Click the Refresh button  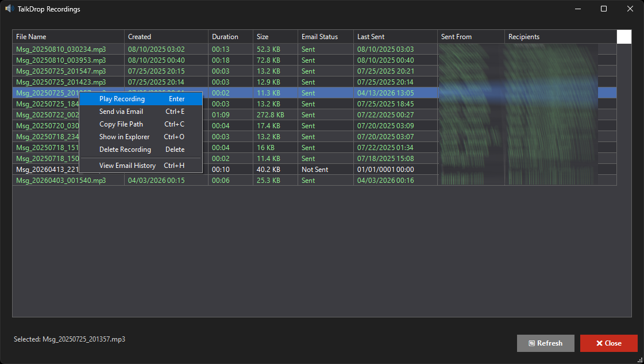coord(545,343)
